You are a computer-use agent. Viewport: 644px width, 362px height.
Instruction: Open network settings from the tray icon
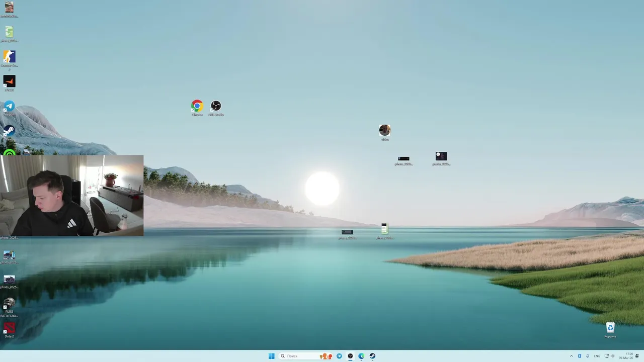point(606,356)
